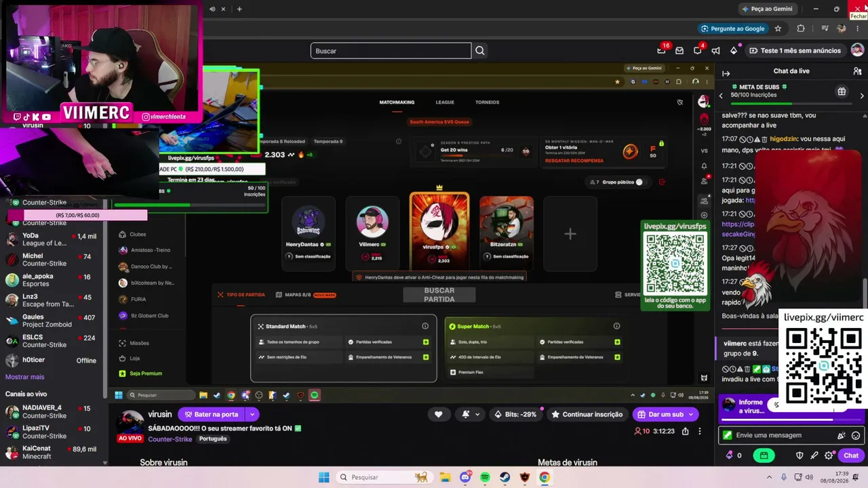This screenshot has width=868, height=488.
Task: Open YoDa channel in the sidebar
Action: (52, 239)
